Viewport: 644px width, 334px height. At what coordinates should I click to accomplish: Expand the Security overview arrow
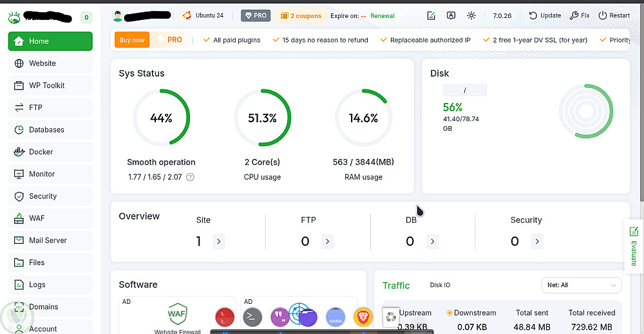click(537, 241)
